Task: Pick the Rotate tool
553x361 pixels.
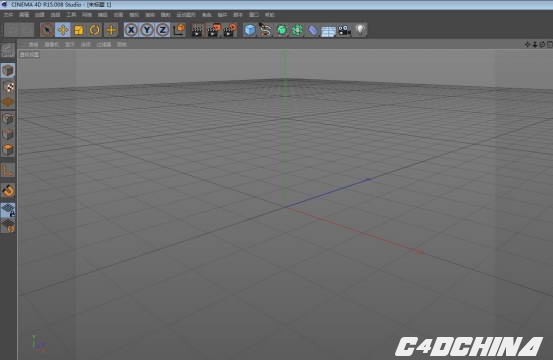Action: (x=95, y=30)
